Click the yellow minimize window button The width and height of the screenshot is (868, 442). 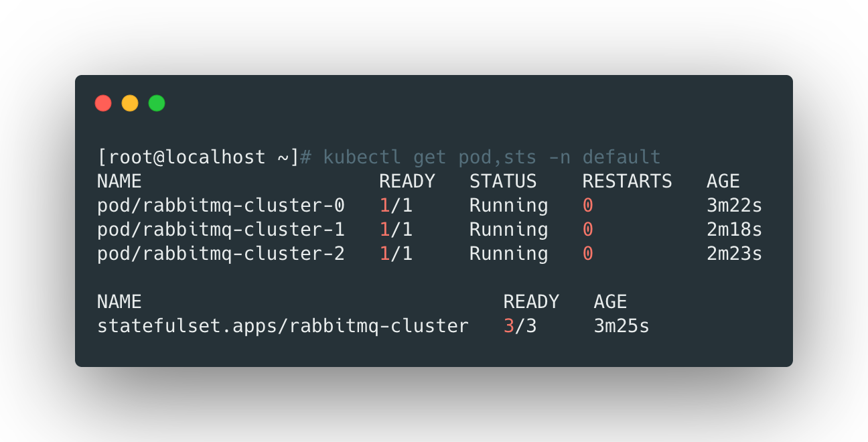pyautogui.click(x=130, y=103)
